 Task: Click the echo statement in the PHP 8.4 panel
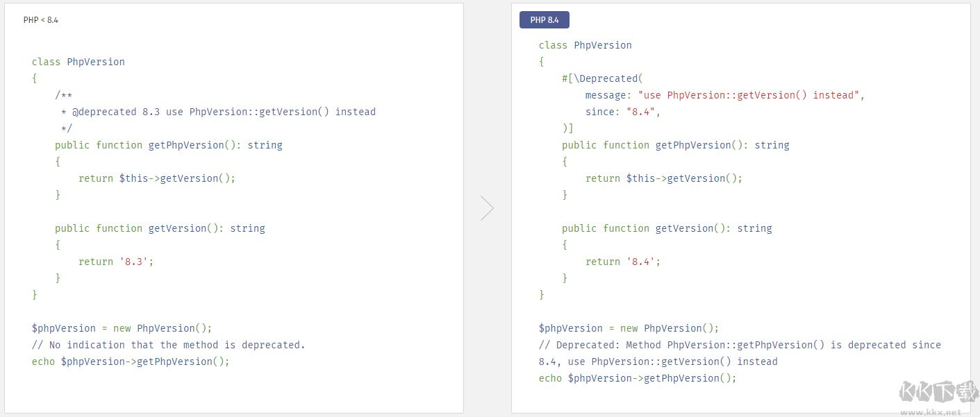click(637, 378)
